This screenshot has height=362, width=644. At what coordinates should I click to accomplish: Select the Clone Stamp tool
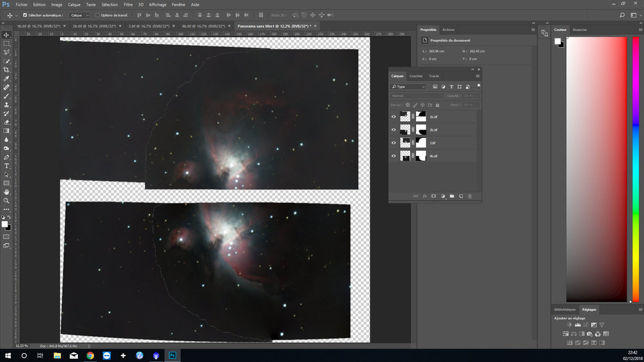click(x=6, y=105)
